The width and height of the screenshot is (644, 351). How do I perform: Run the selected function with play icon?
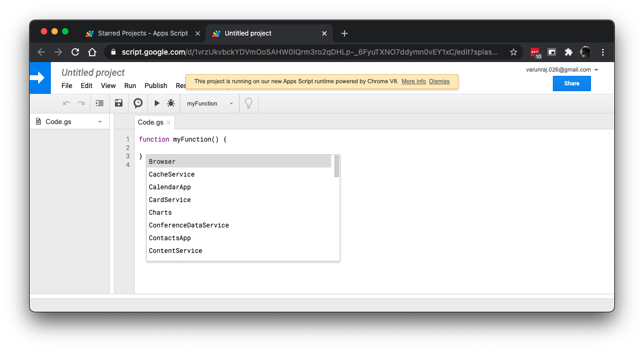pos(157,103)
